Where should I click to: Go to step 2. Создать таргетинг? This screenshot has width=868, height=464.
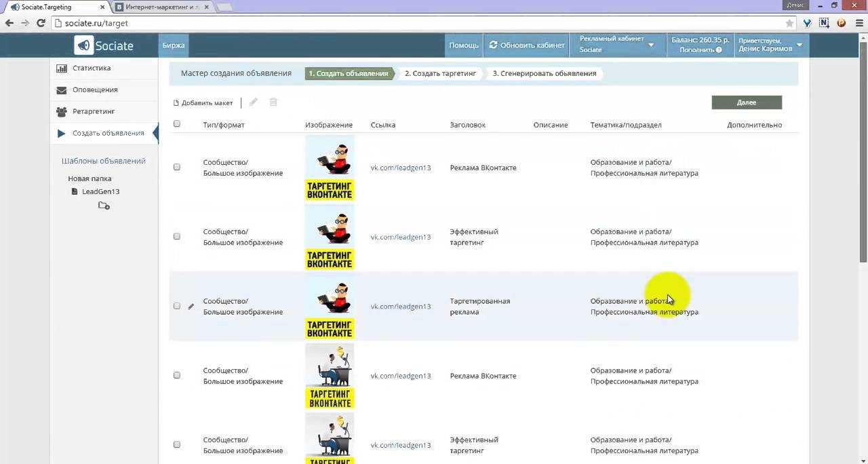tap(441, 73)
